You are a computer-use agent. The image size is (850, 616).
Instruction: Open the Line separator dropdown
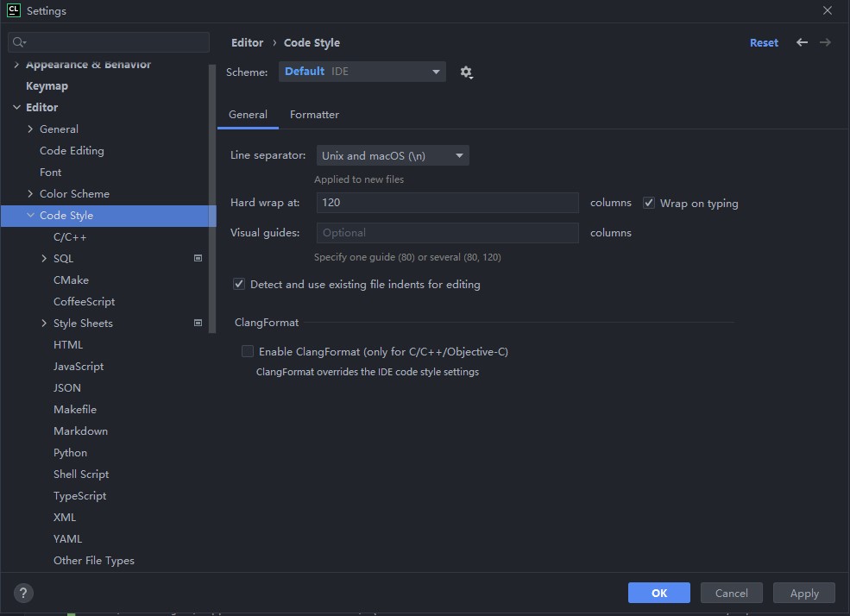tap(393, 155)
